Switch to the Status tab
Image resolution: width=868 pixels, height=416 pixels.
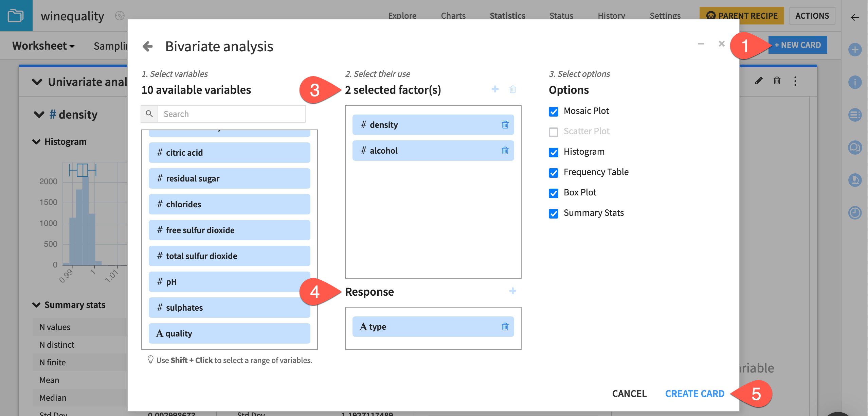point(561,16)
